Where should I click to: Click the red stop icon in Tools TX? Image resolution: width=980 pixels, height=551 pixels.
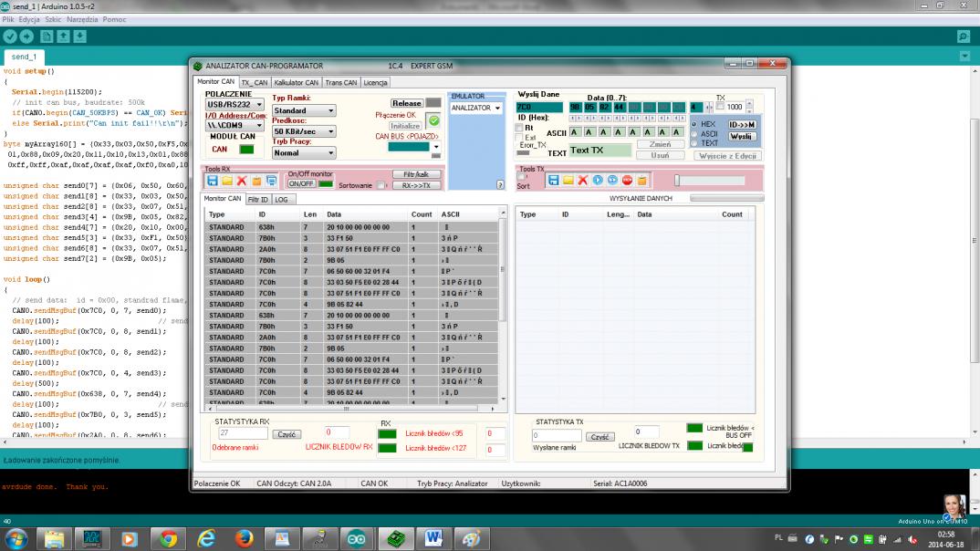click(x=627, y=181)
